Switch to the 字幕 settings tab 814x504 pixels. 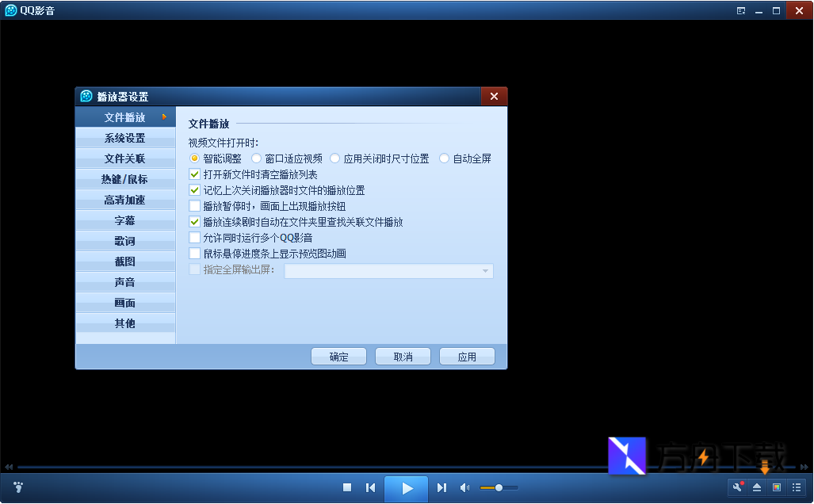124,220
